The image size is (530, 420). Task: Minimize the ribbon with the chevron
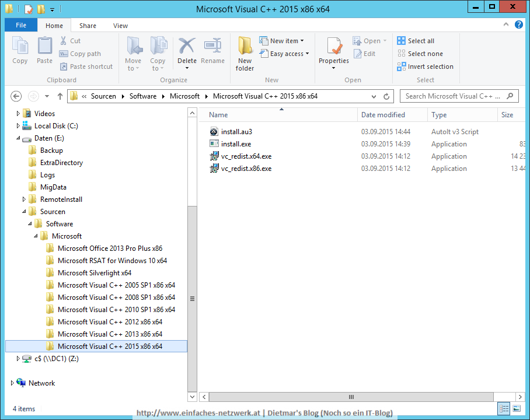click(x=506, y=24)
